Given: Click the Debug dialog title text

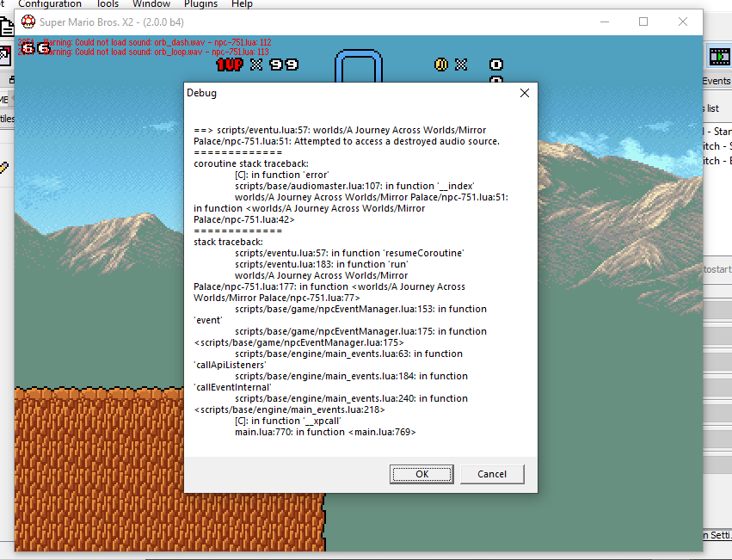Looking at the screenshot, I should (201, 93).
